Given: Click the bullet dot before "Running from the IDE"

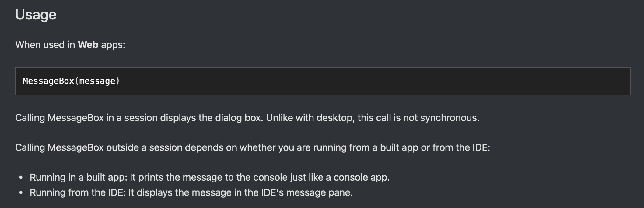Looking at the screenshot, I should 21,193.
